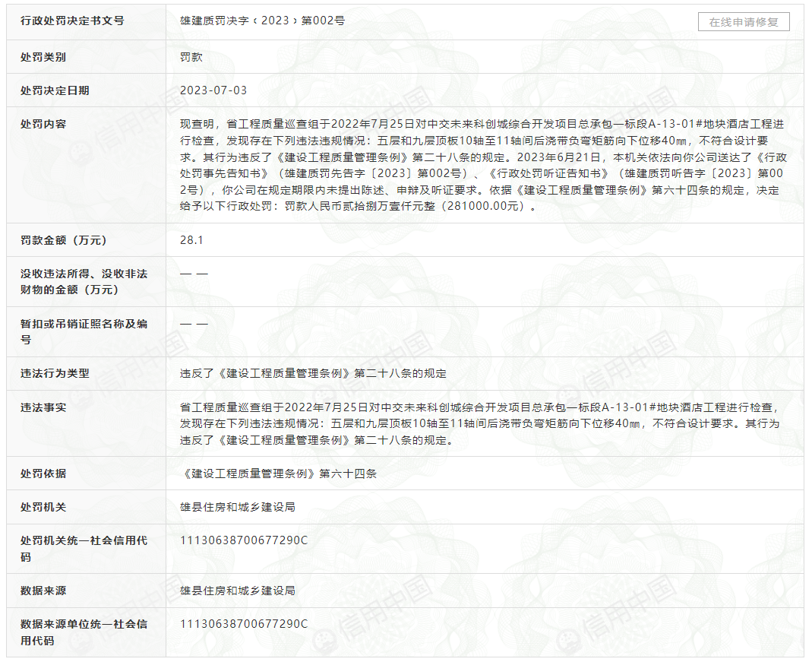Click the 处罚依据 label
This screenshot has height=662, width=812.
(43, 474)
